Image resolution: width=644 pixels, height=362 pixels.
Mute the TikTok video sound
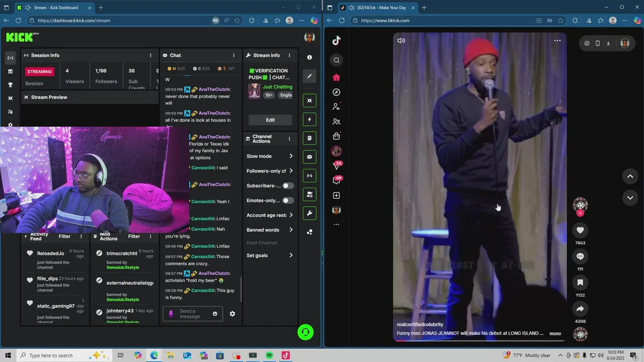point(401,41)
